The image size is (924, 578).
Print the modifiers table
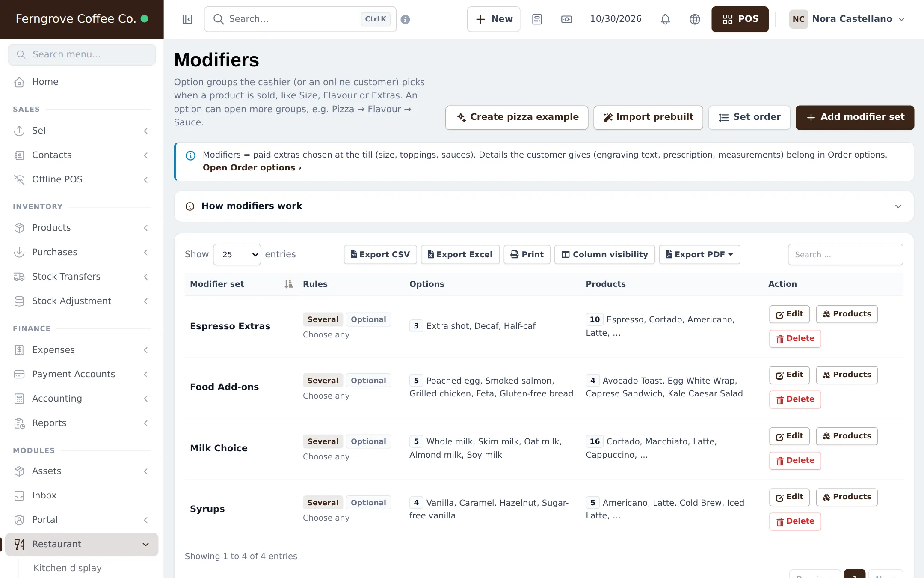(527, 255)
